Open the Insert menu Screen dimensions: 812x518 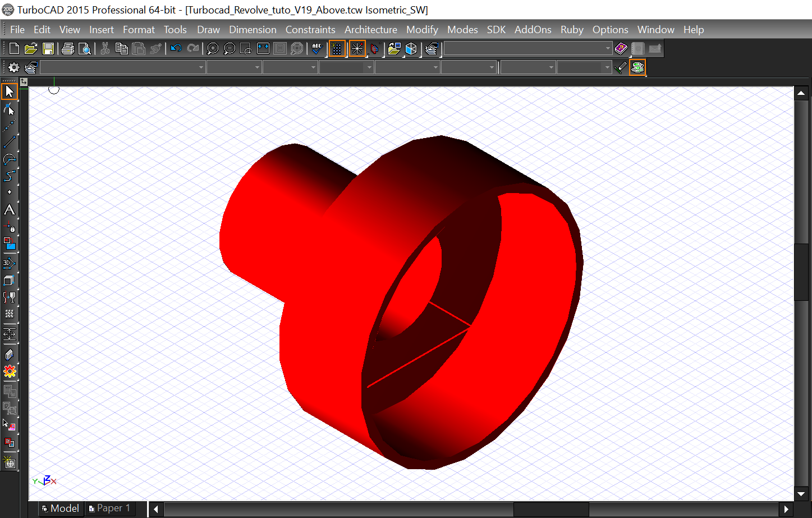[102, 30]
